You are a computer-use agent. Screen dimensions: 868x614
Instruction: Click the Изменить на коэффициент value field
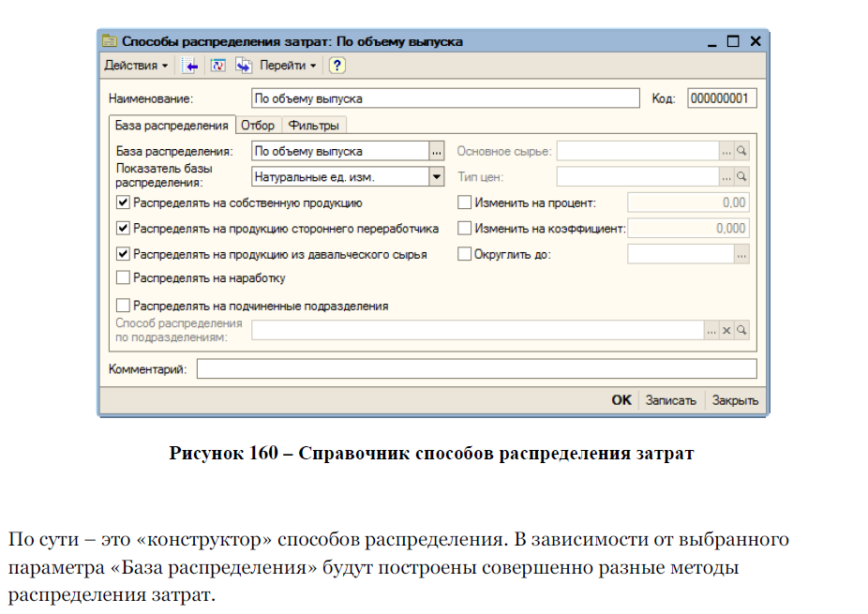click(x=688, y=228)
